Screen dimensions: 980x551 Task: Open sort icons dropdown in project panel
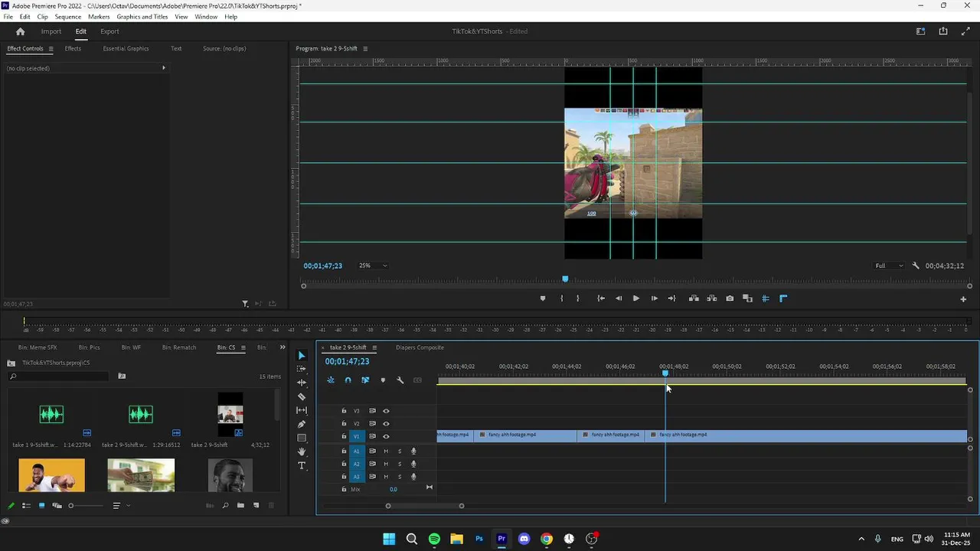119,505
